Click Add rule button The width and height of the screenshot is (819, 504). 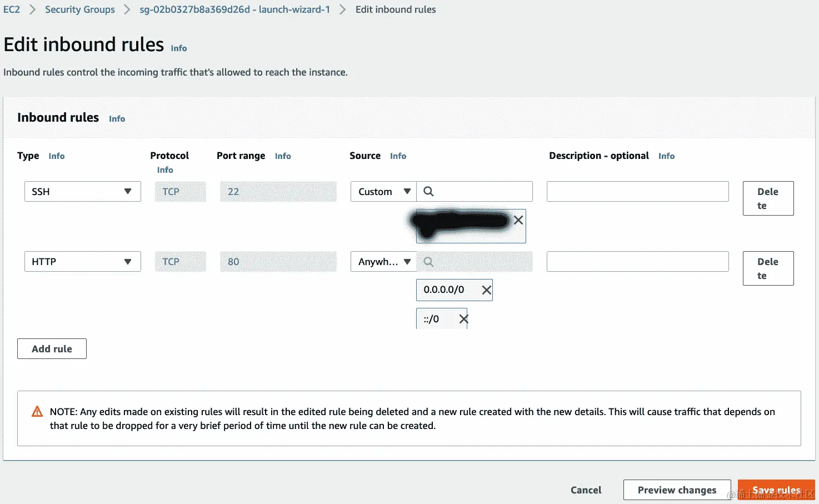click(52, 349)
